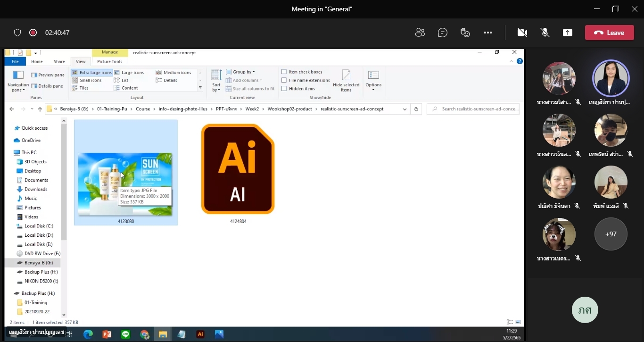This screenshot has height=342, width=644.
Task: Select the Bensiya-B (G:) drive
Action: click(38, 263)
